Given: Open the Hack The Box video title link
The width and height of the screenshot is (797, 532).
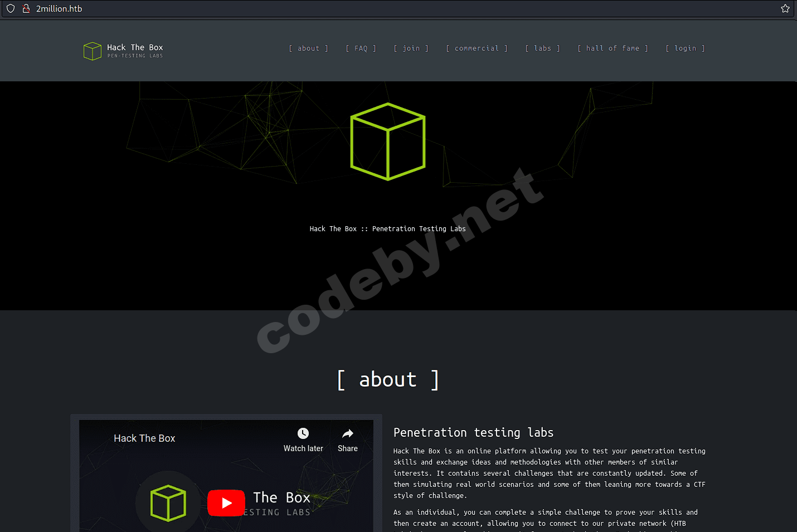Looking at the screenshot, I should (x=144, y=438).
